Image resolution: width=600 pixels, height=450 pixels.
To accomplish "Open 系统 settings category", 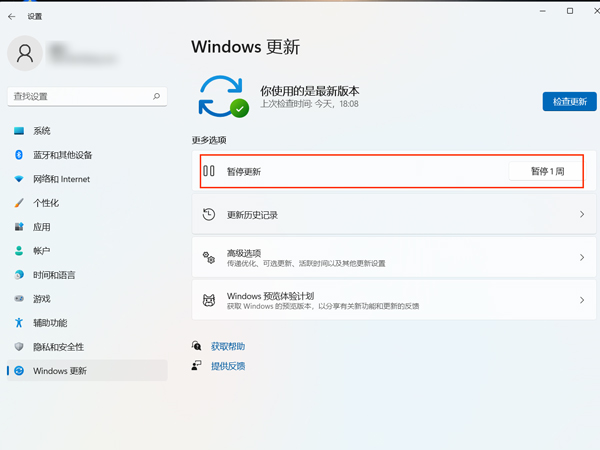I will 87,131.
